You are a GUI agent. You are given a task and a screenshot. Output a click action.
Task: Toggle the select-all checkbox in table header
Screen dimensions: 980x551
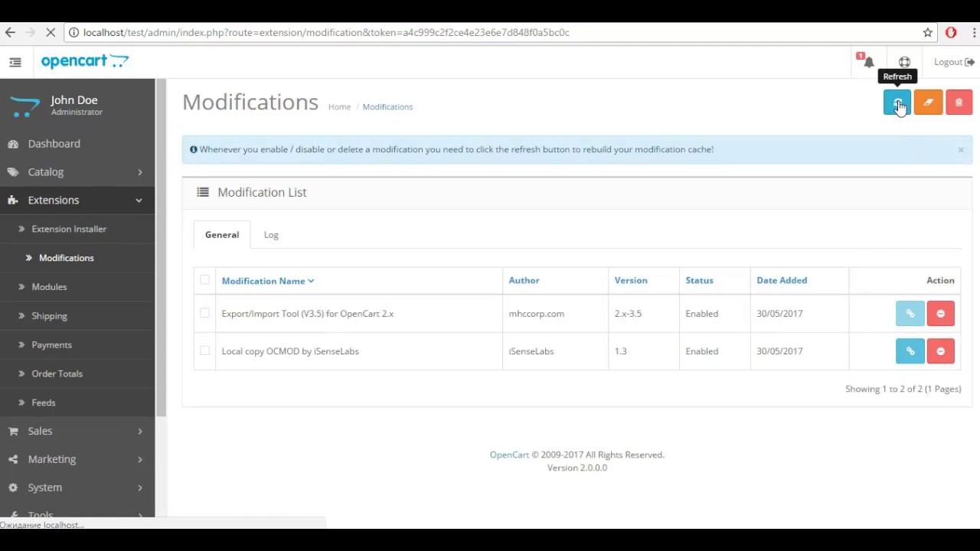[x=204, y=280]
